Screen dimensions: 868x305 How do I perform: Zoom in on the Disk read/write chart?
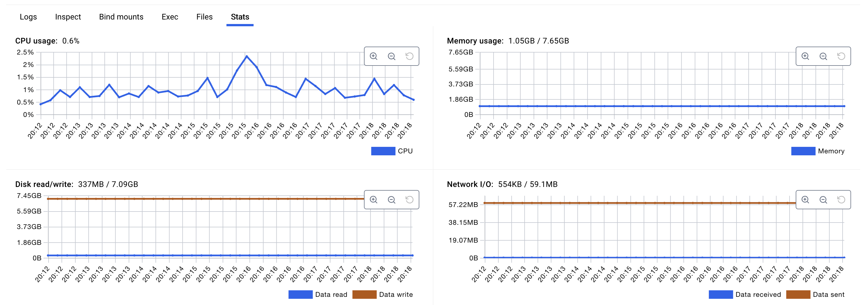373,200
